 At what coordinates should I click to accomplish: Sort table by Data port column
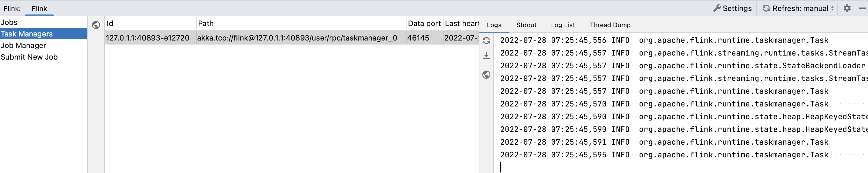click(424, 24)
